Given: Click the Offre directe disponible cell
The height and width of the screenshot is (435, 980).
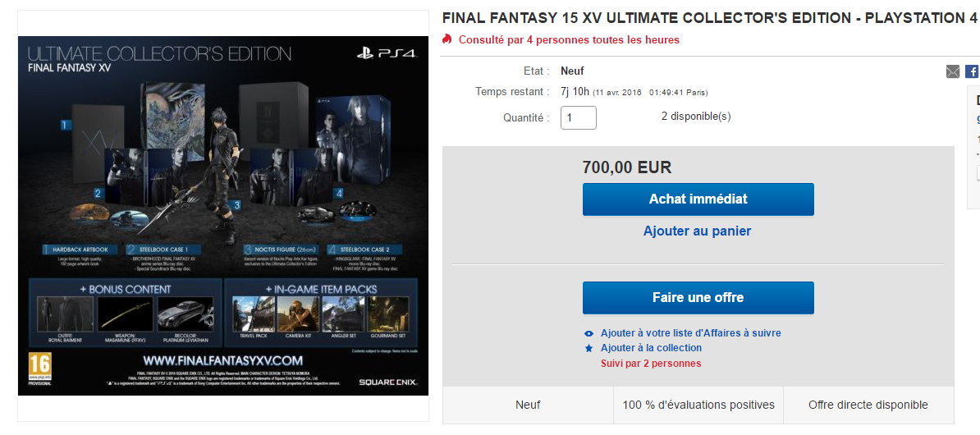Looking at the screenshot, I should pos(868,405).
